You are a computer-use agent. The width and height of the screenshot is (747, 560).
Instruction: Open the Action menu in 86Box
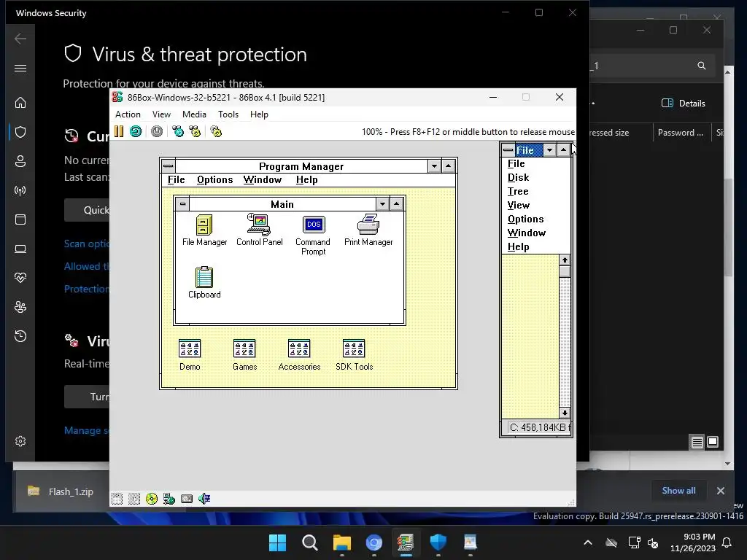(128, 114)
